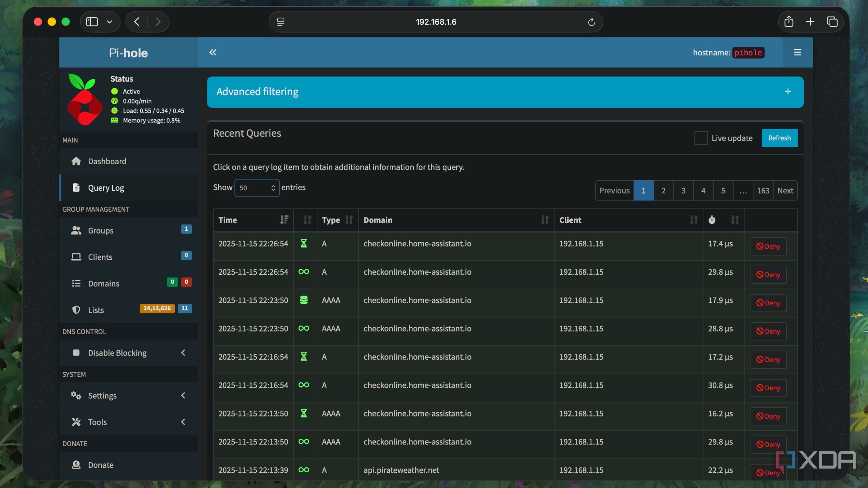Jump to page 163
This screenshot has height=488, width=868.
(763, 191)
